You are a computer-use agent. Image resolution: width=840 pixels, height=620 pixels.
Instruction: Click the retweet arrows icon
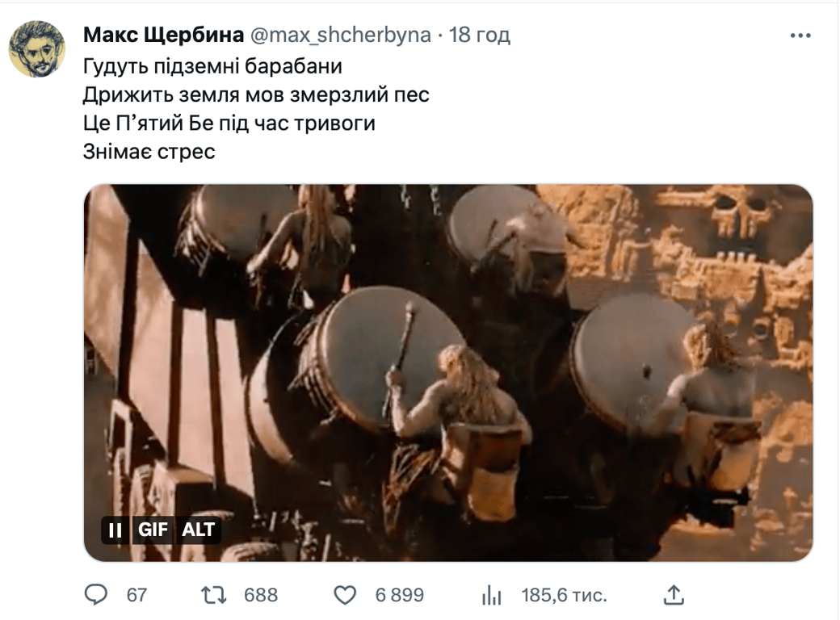tap(213, 595)
